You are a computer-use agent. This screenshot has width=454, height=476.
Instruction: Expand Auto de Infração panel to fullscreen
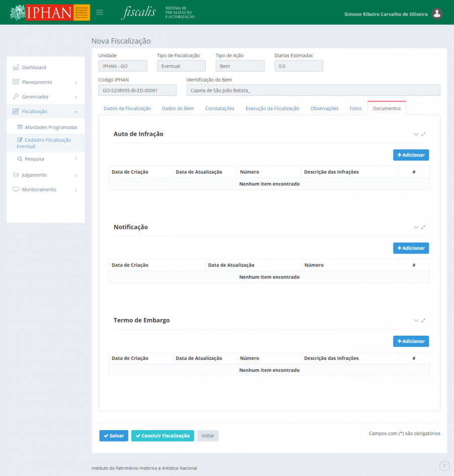tap(423, 134)
